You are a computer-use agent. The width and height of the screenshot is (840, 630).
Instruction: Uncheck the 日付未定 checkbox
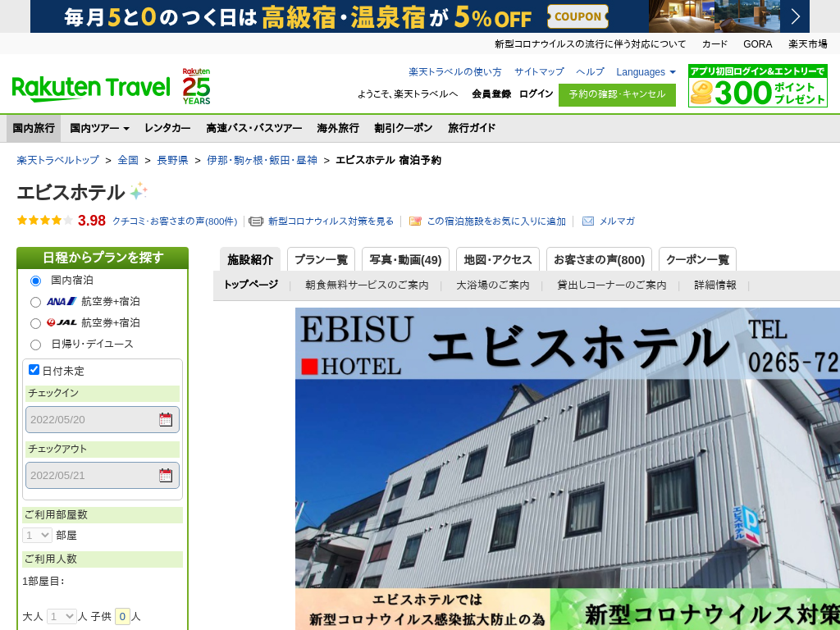[x=34, y=370]
